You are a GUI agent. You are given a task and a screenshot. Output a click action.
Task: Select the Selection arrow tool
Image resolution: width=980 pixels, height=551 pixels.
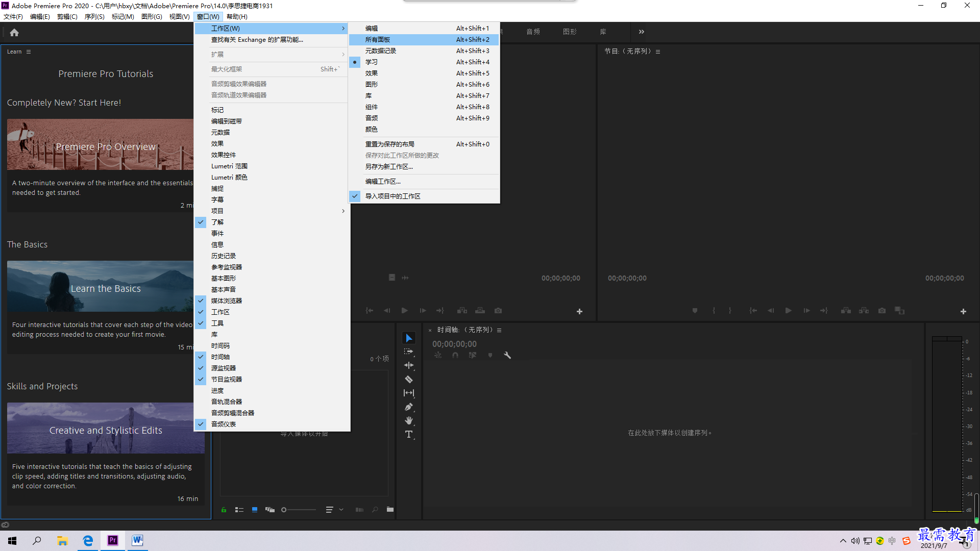(409, 338)
